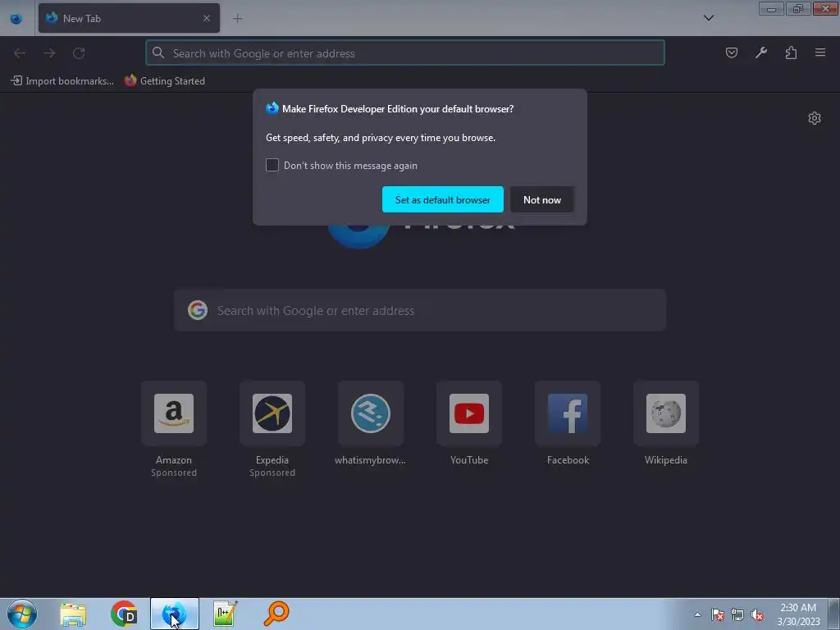Click Import bookmarks toolbar item
The image size is (840, 630).
62,81
